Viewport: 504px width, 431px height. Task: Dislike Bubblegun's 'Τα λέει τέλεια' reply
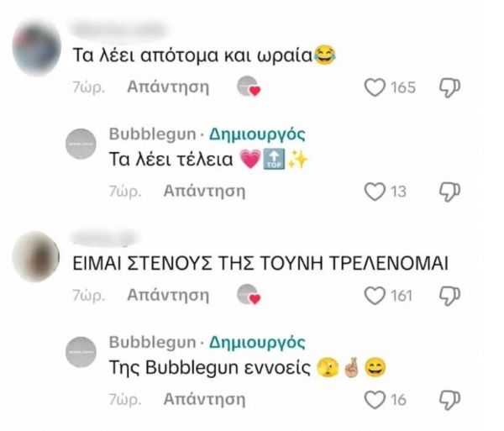tap(449, 192)
